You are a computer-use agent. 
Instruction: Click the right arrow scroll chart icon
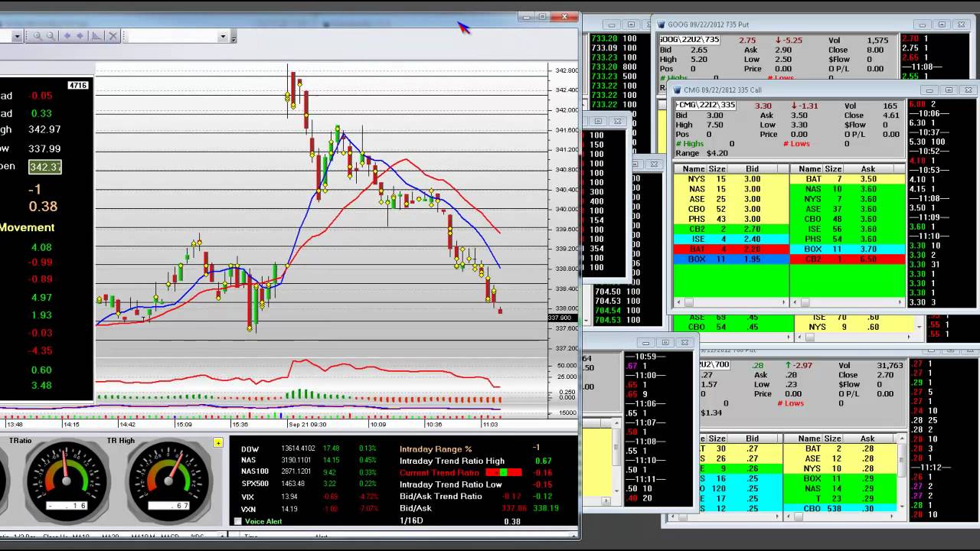[80, 36]
